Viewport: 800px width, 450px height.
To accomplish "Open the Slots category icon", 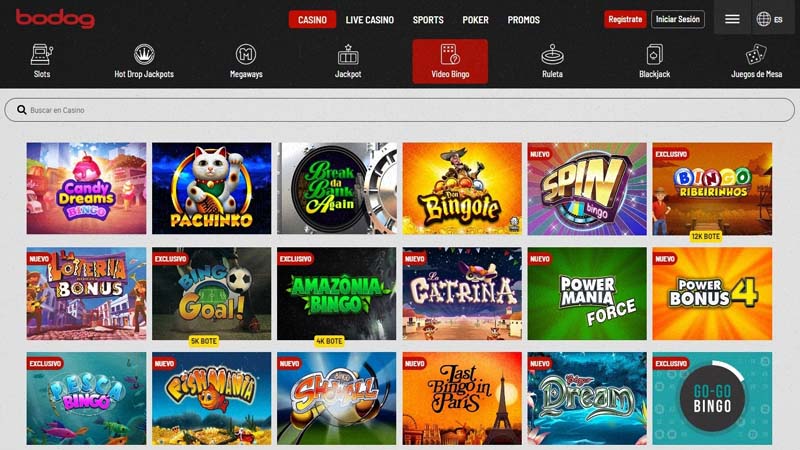I will pos(42,54).
